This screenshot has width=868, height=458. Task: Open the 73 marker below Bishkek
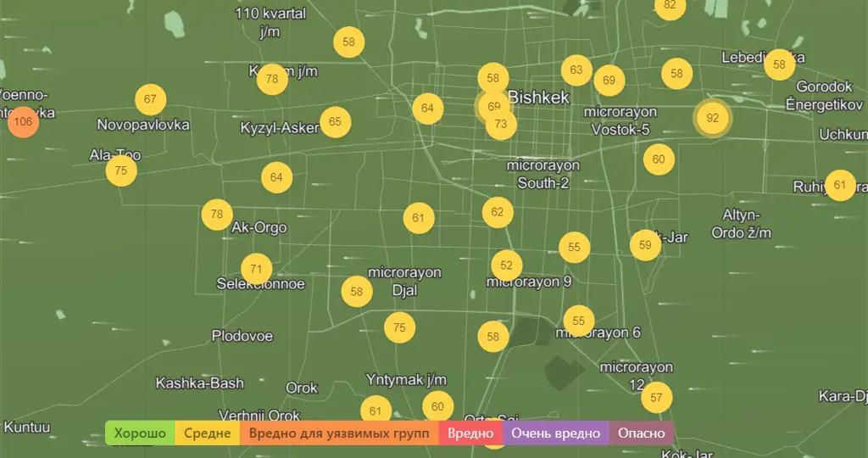click(501, 124)
